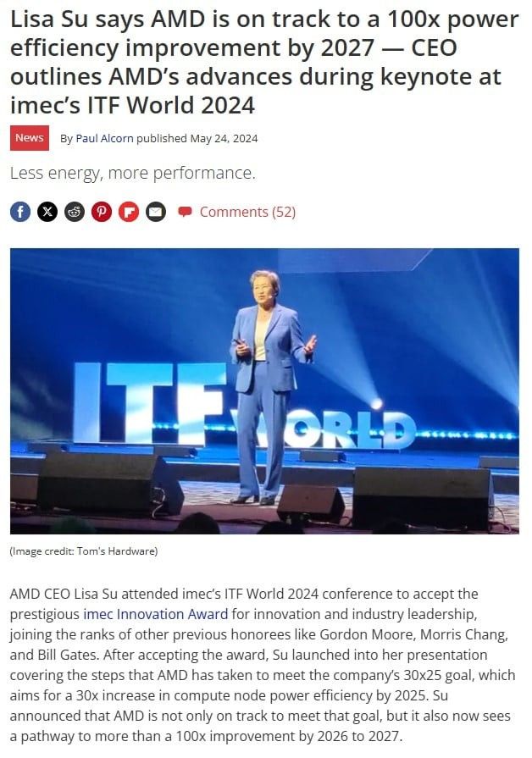The height and width of the screenshot is (758, 532).
Task: Click the subheading 'Less energy, more performance.'
Action: click(x=132, y=173)
